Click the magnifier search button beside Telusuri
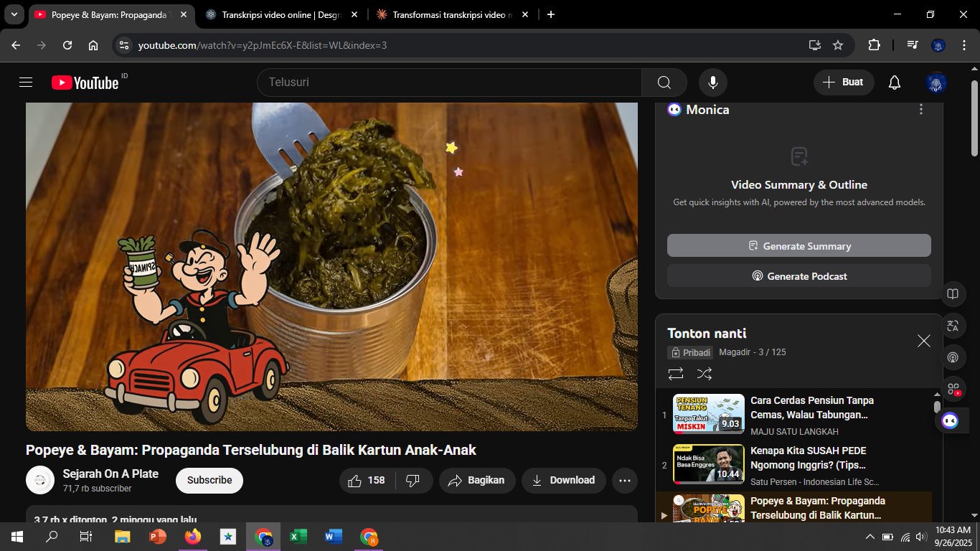The image size is (980, 551). (x=664, y=83)
